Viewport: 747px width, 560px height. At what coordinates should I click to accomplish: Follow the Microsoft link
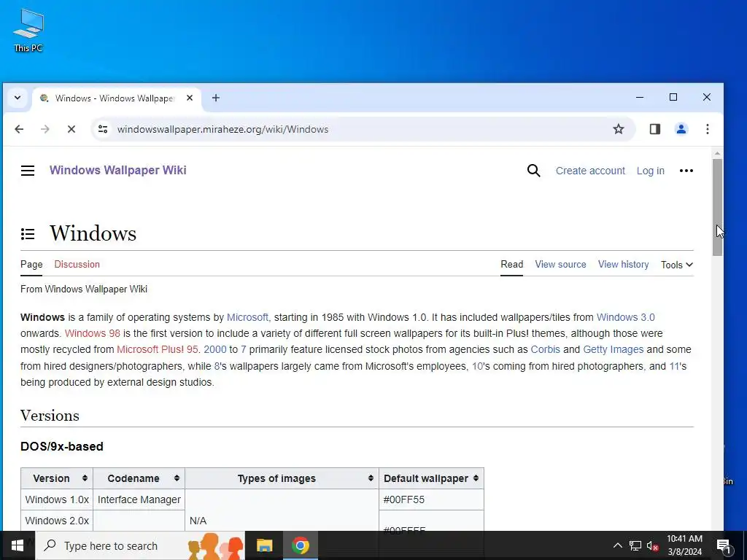[247, 317]
